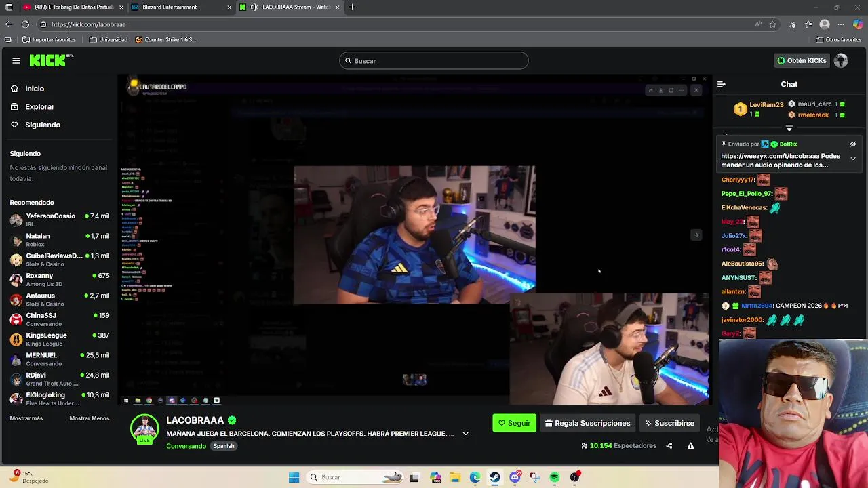Click Regala Suscripciones button

pyautogui.click(x=587, y=423)
